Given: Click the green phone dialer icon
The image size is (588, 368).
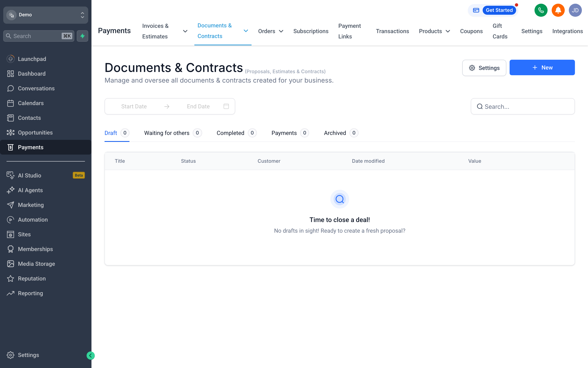Looking at the screenshot, I should [541, 10].
